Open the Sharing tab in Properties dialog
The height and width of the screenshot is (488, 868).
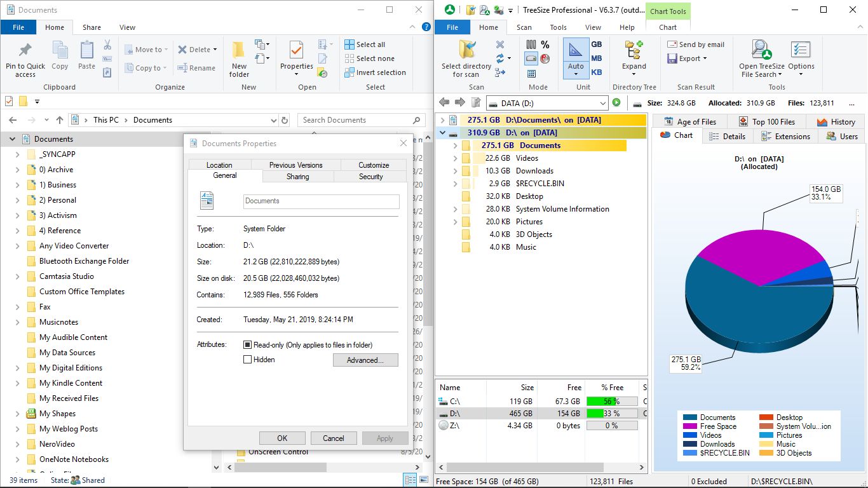click(297, 177)
